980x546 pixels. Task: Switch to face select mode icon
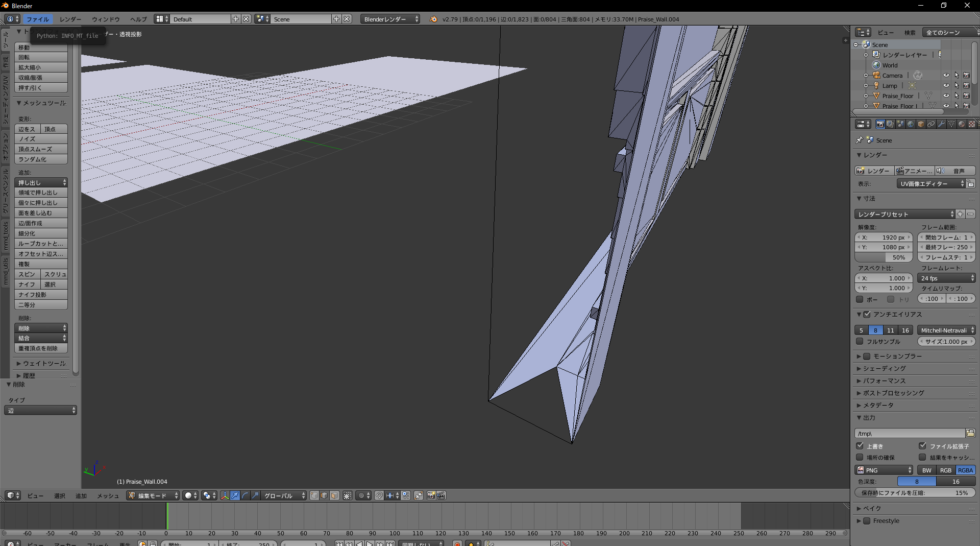pyautogui.click(x=334, y=495)
